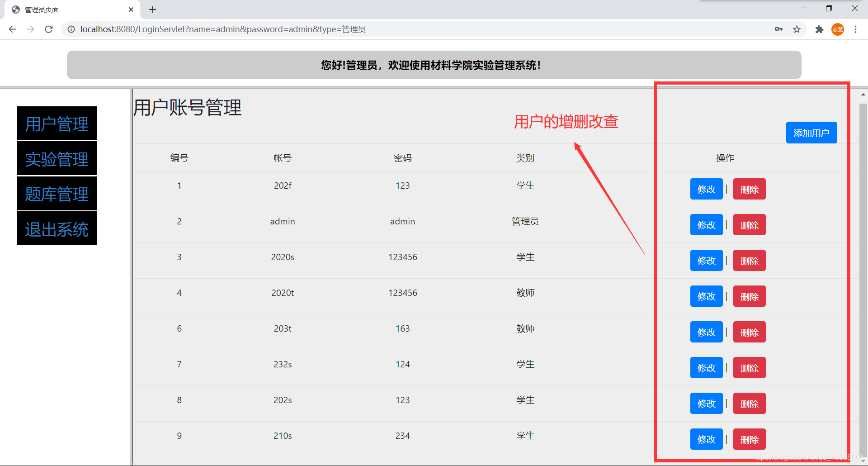Open a new browser tab
The height and width of the screenshot is (466, 868).
tap(153, 10)
